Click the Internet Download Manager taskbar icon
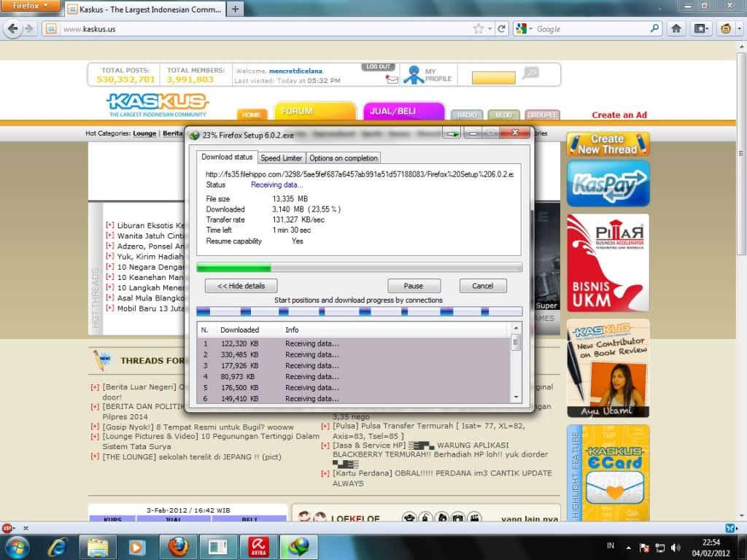 pyautogui.click(x=298, y=547)
